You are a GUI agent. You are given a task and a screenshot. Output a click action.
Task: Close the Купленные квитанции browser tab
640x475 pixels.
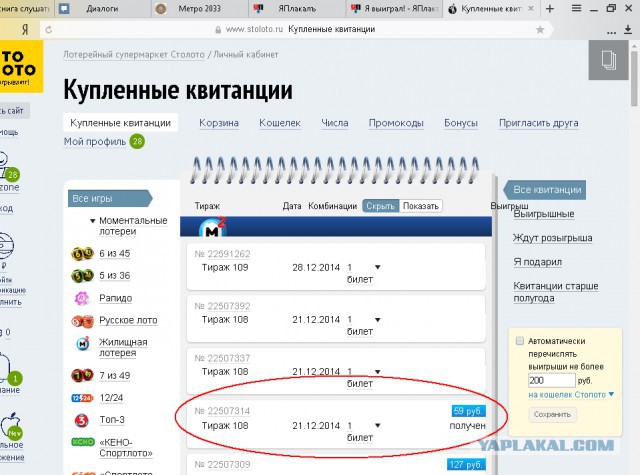(x=531, y=8)
